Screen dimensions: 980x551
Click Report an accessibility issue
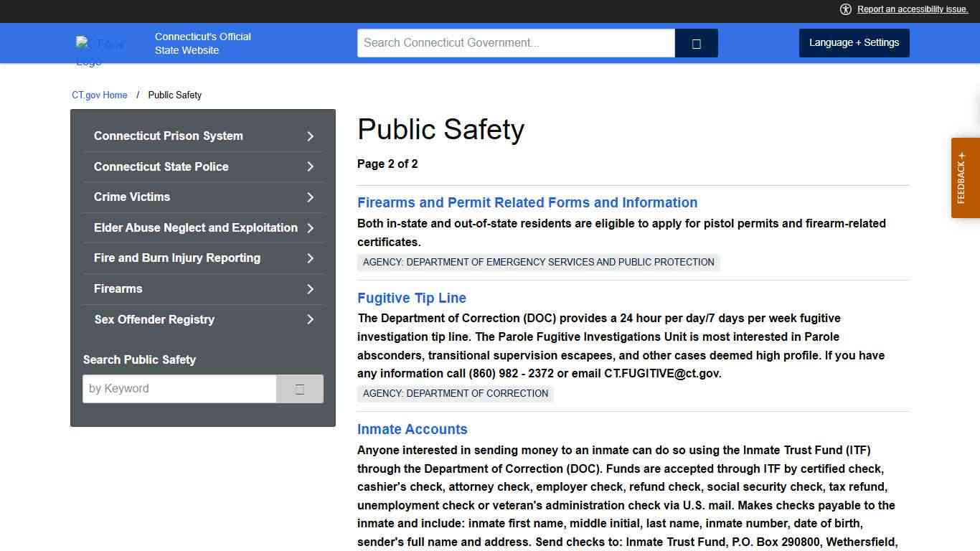tap(913, 9)
